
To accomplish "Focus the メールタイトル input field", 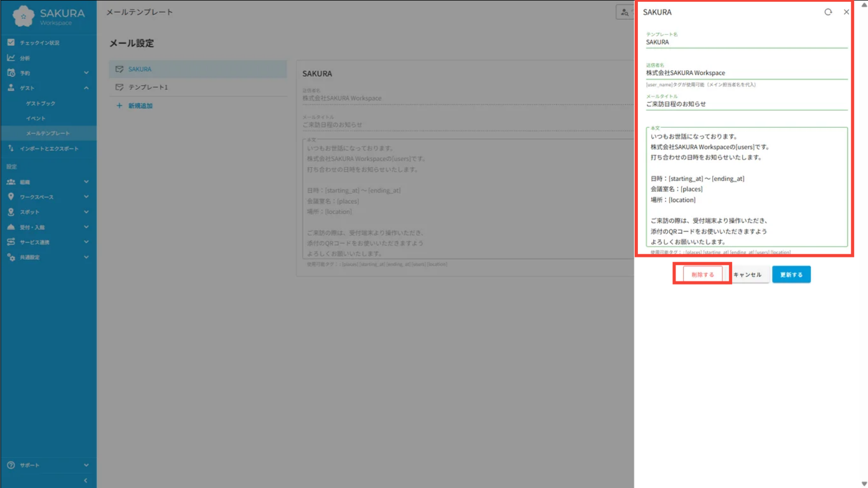I will click(747, 104).
